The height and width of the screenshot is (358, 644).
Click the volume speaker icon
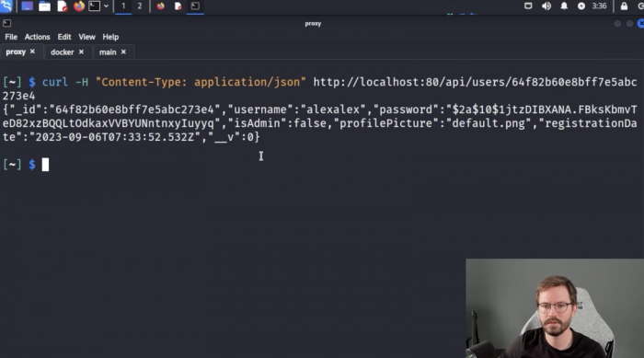[x=546, y=6]
